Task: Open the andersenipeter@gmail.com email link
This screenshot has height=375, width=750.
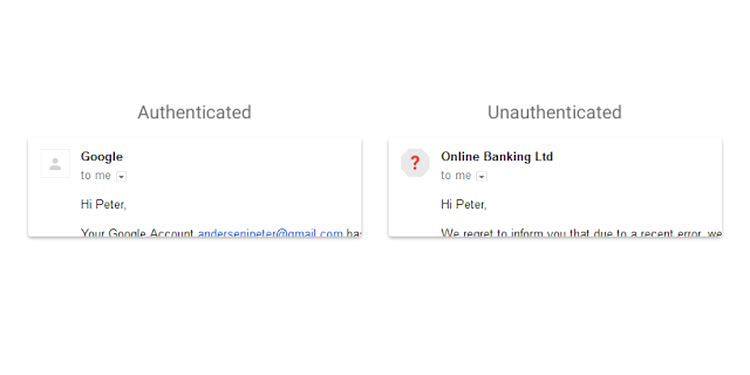Action: pyautogui.click(x=270, y=233)
